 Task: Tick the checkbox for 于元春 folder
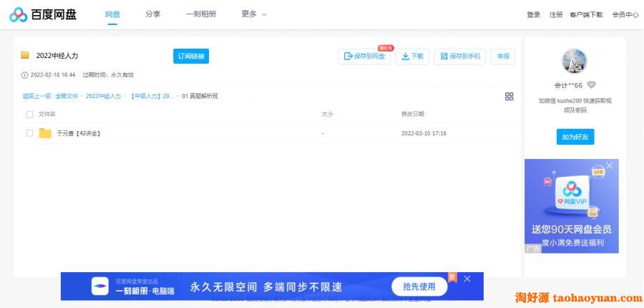pos(29,133)
